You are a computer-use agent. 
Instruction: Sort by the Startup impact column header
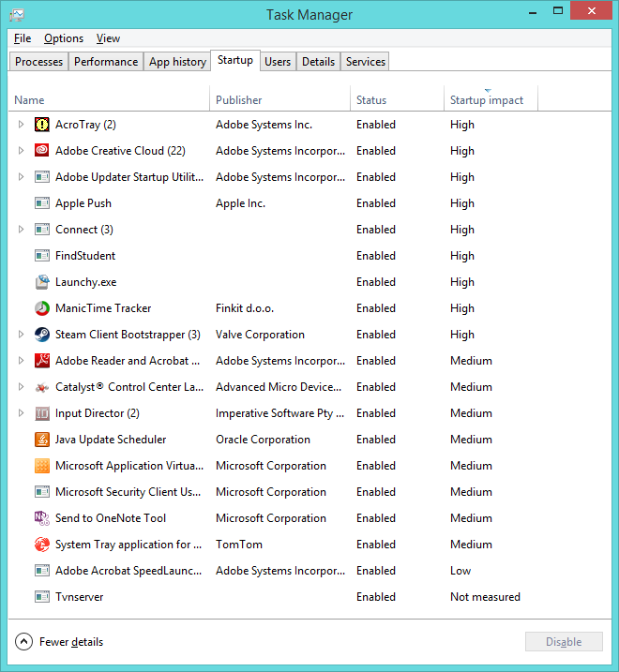tap(491, 100)
